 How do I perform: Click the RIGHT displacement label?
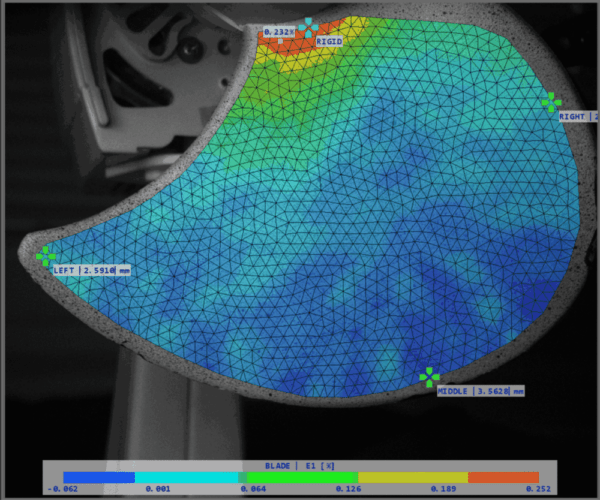coord(576,116)
